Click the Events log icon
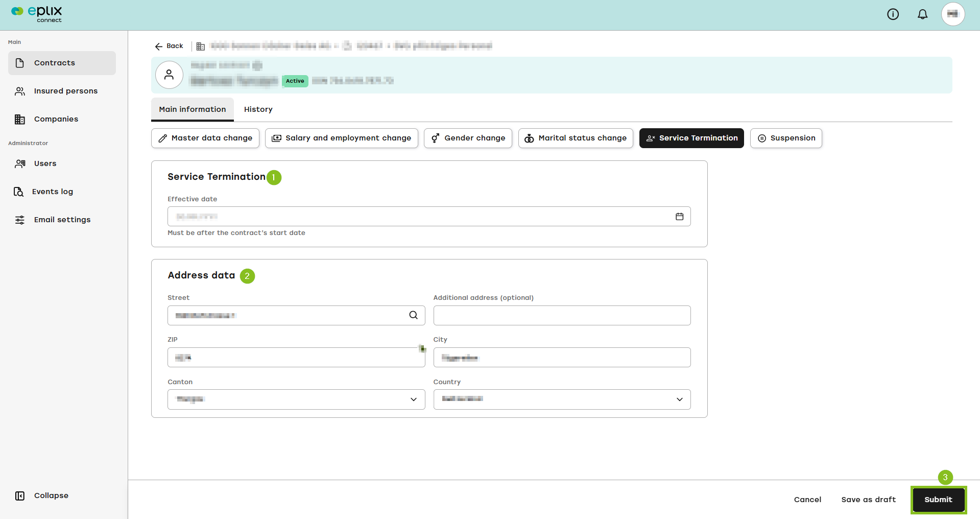 [x=19, y=192]
